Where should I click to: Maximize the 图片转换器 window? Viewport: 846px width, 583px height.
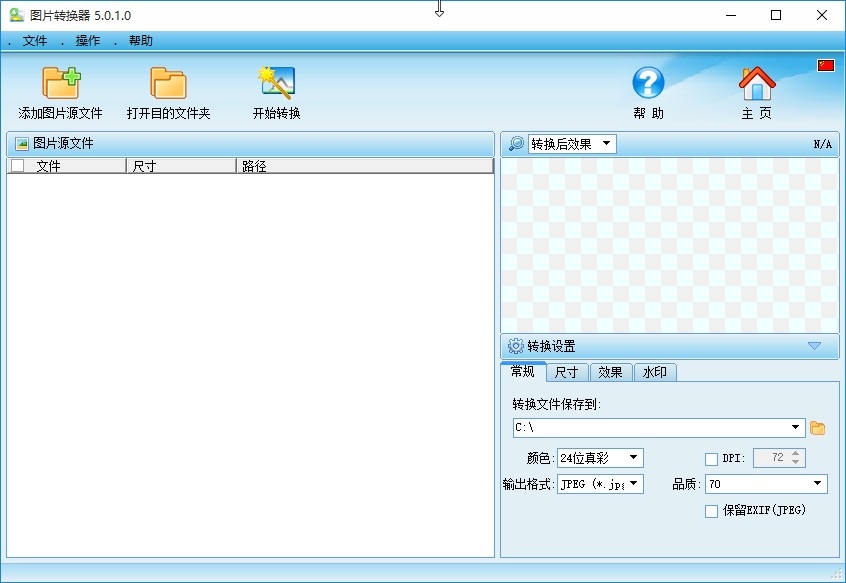(776, 15)
